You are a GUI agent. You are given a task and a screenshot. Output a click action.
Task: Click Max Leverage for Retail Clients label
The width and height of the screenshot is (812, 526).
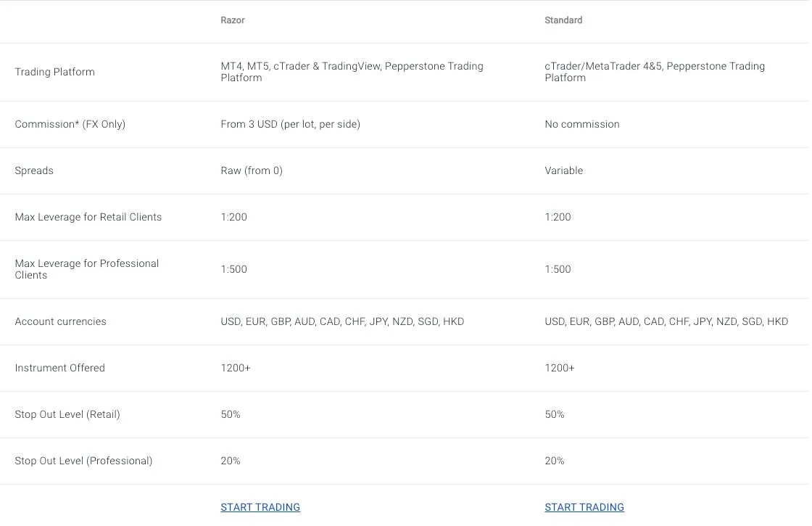88,217
